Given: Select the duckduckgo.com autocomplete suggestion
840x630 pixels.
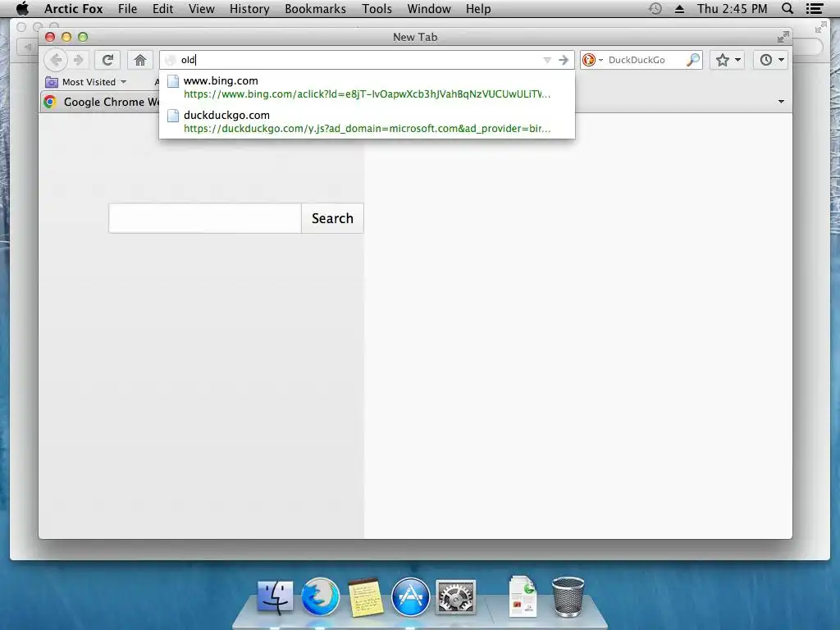Looking at the screenshot, I should click(x=367, y=121).
